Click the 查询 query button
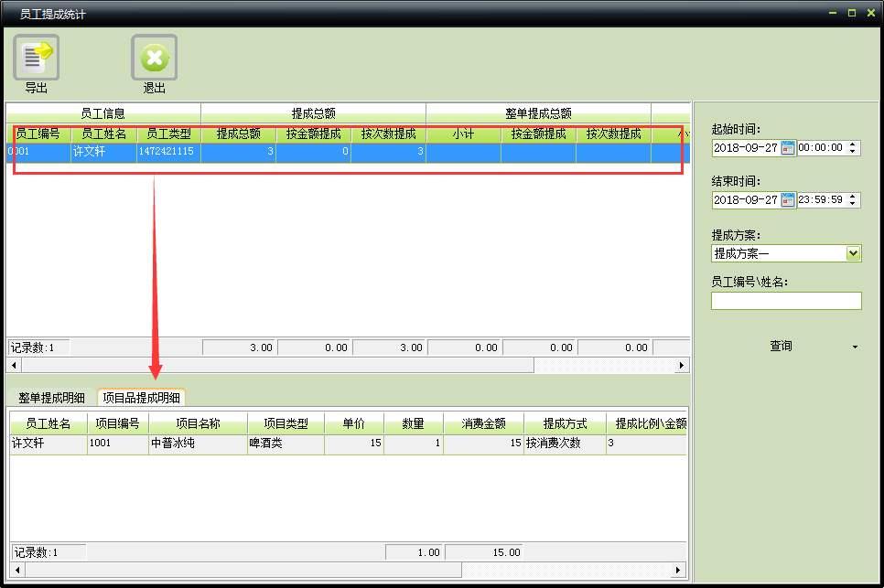The height and width of the screenshot is (588, 884). click(x=781, y=347)
